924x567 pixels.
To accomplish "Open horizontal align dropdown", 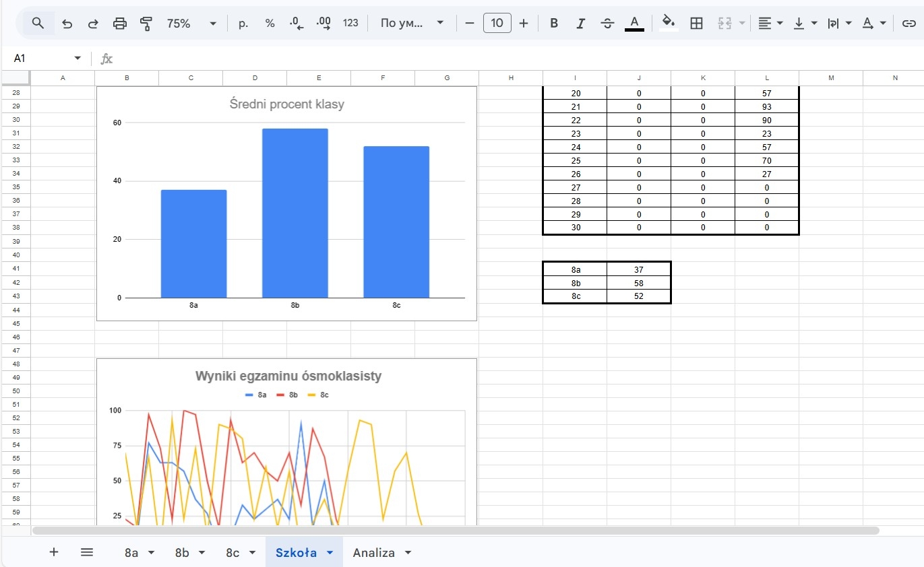I will (770, 24).
